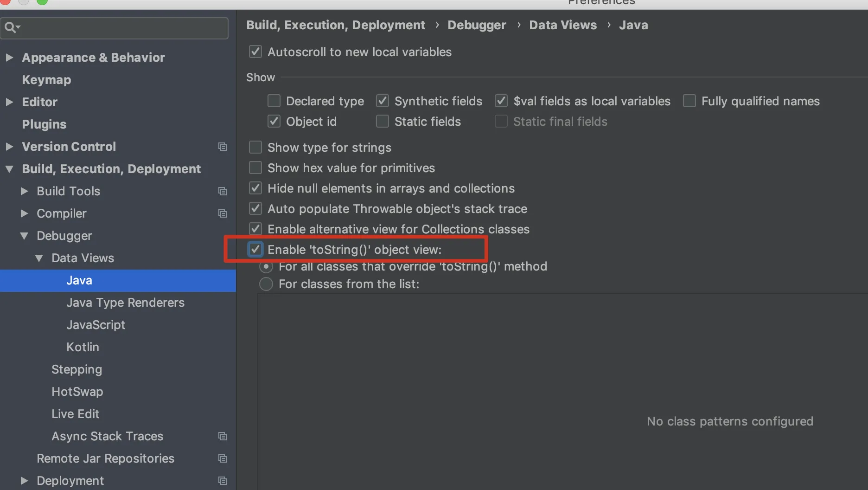
Task: Click the project-level icon next to Remote Jar Repositories
Action: click(223, 458)
